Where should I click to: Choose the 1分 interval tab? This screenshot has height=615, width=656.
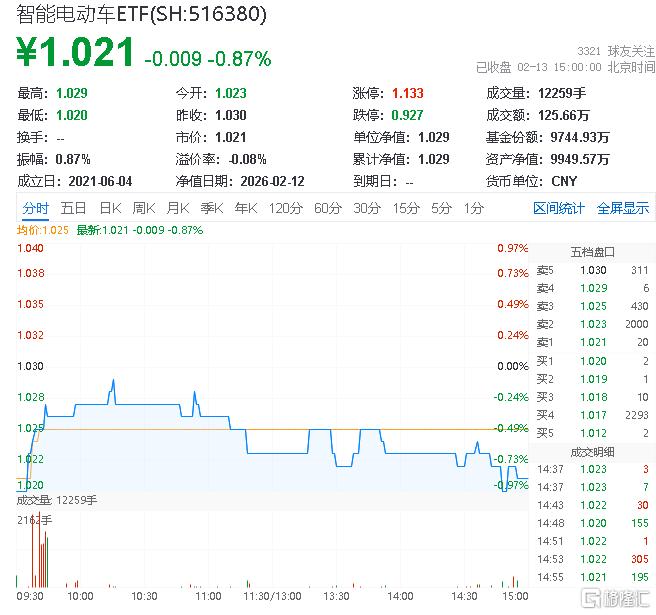(474, 208)
